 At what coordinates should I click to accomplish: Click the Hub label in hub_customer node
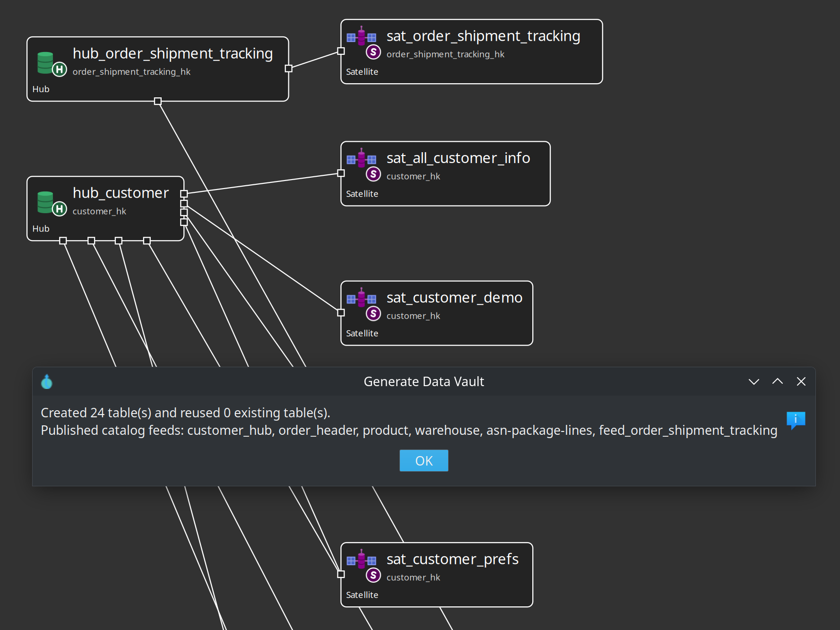tap(41, 228)
